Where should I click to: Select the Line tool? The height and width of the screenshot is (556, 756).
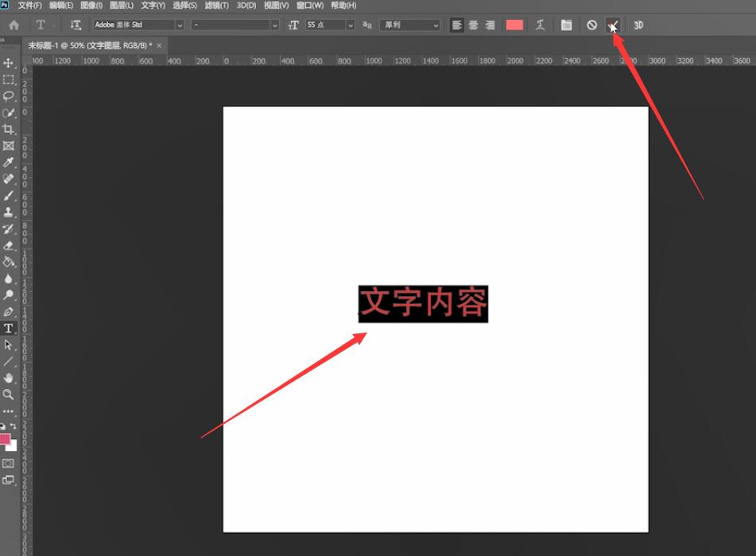click(8, 361)
